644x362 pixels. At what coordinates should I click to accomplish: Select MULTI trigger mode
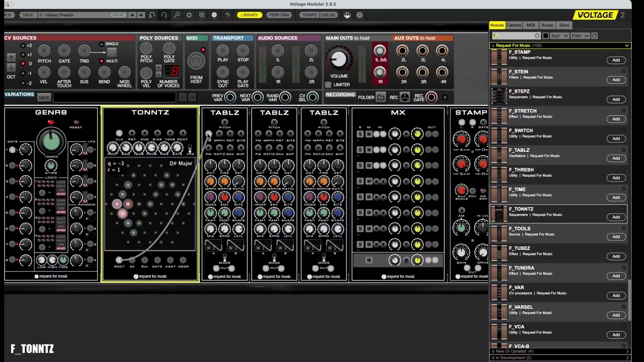(102, 61)
